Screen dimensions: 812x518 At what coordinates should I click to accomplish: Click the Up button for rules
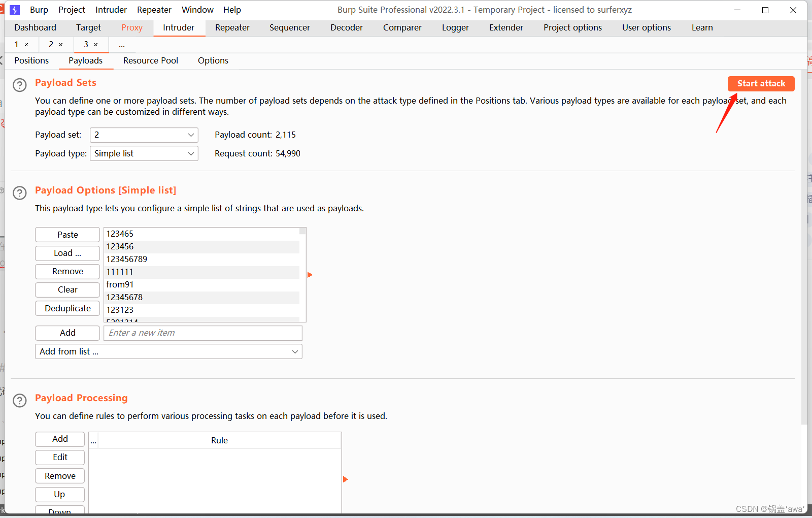60,494
